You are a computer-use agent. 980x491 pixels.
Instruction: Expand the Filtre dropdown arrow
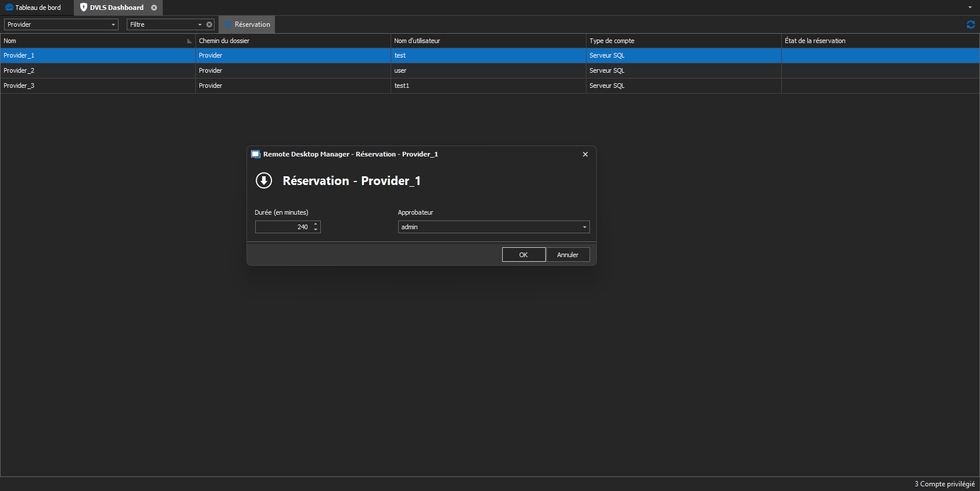pyautogui.click(x=200, y=24)
